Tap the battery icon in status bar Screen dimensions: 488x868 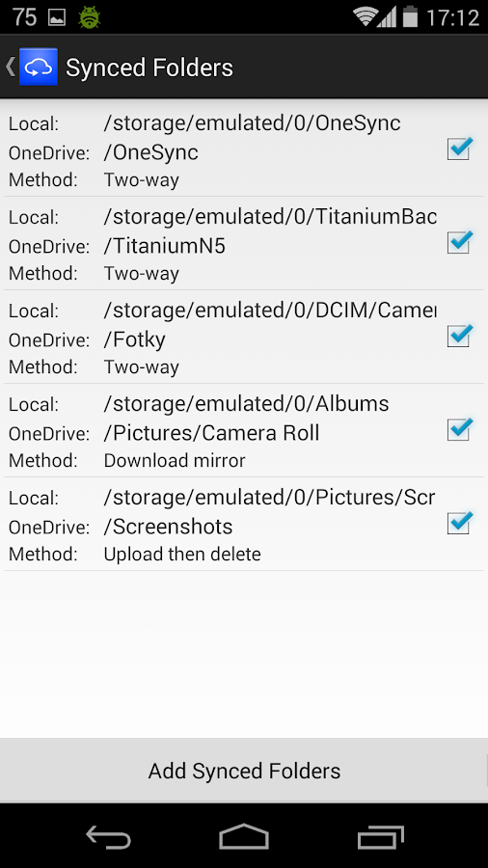pos(410,16)
